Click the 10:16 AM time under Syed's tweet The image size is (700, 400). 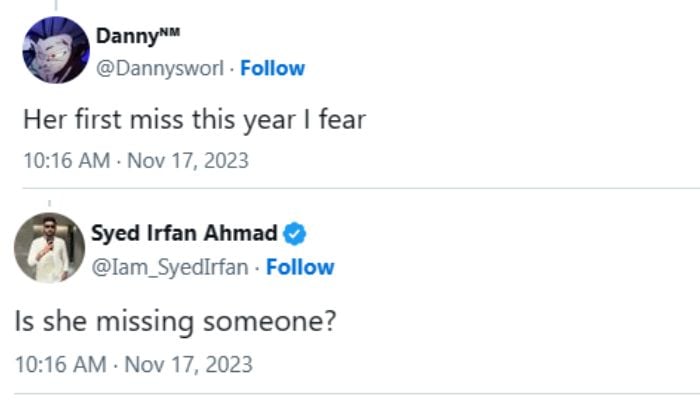point(61,364)
